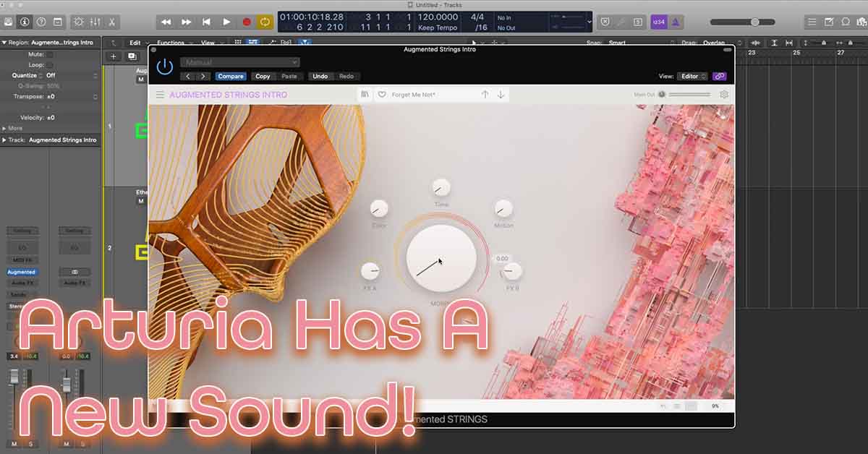The width and height of the screenshot is (868, 454).
Task: Click the Fast Forward transport button
Action: coord(186,22)
